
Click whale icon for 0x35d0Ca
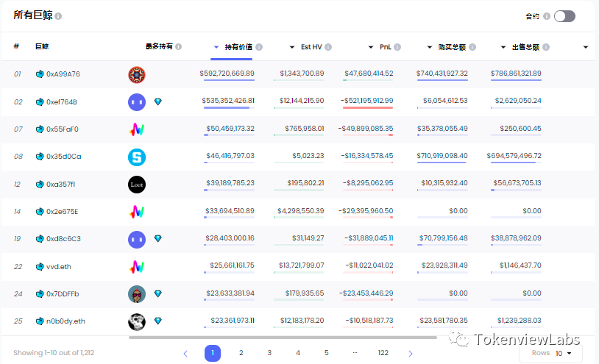(x=40, y=157)
